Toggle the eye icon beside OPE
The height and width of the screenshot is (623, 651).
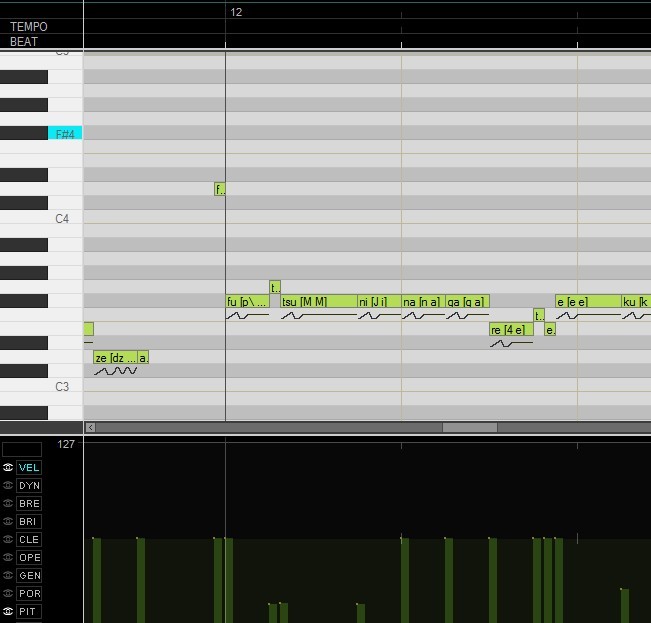tap(8, 557)
